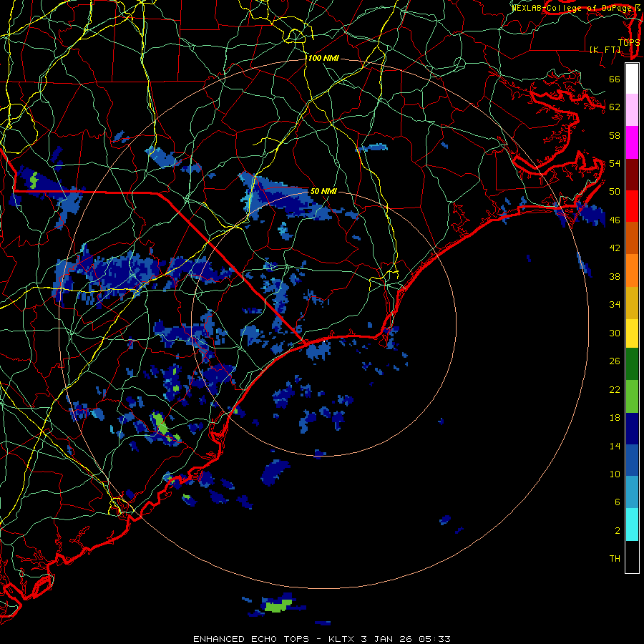Click the 54 legend value
Screen dimensions: 644x644
pyautogui.click(x=615, y=164)
